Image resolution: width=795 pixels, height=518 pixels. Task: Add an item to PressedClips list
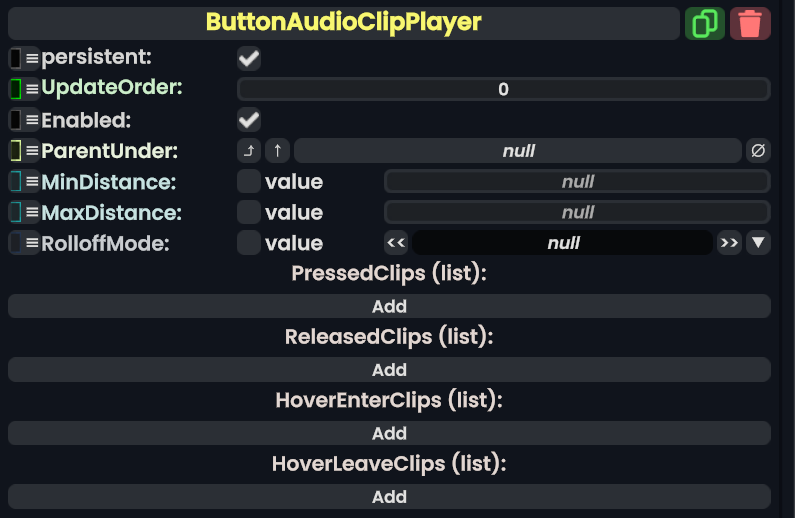[x=389, y=306]
